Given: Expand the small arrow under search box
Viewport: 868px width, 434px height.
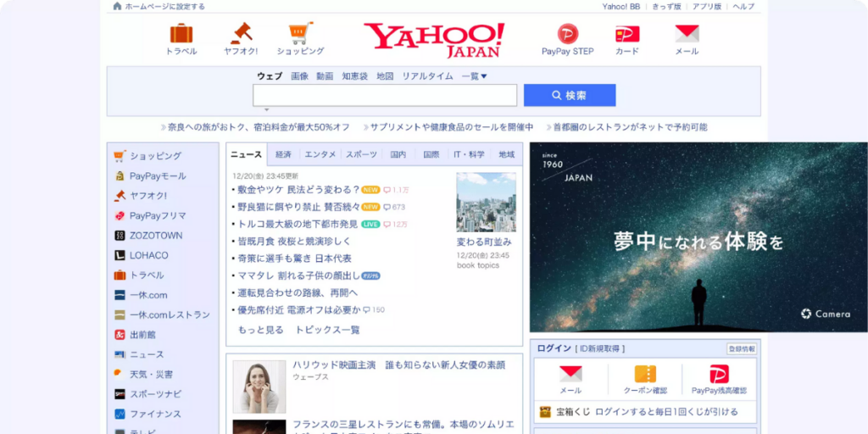Looking at the screenshot, I should click(267, 109).
